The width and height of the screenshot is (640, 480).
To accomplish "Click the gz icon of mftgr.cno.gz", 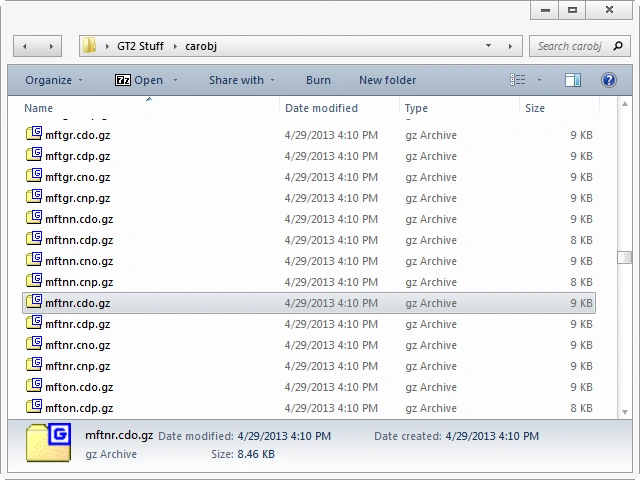I will click(34, 175).
